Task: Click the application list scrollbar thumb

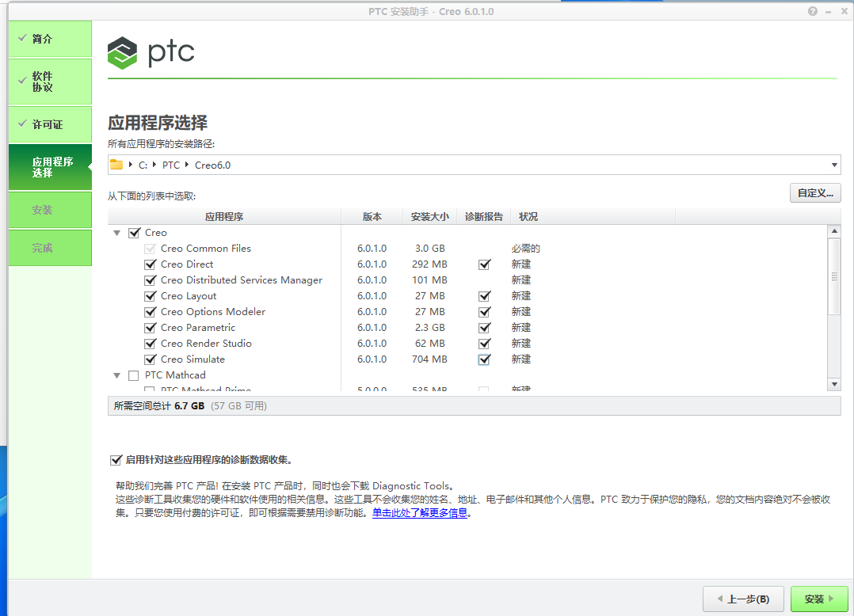Action: [834, 277]
